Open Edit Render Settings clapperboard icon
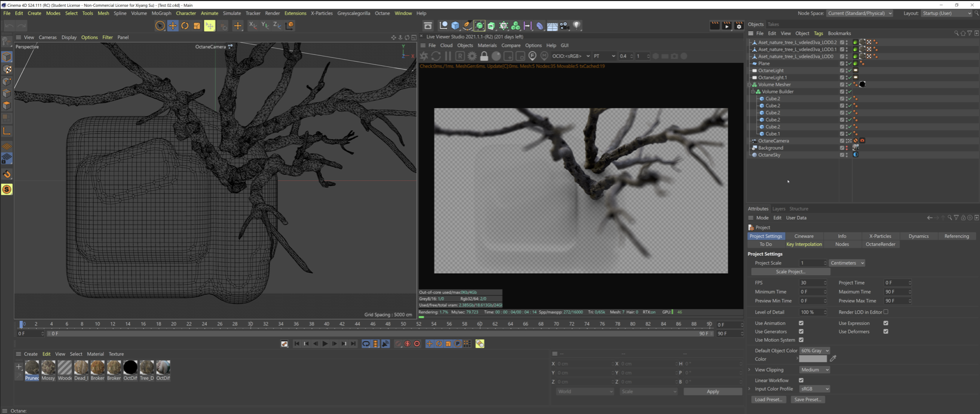The image size is (980, 414). [x=738, y=25]
